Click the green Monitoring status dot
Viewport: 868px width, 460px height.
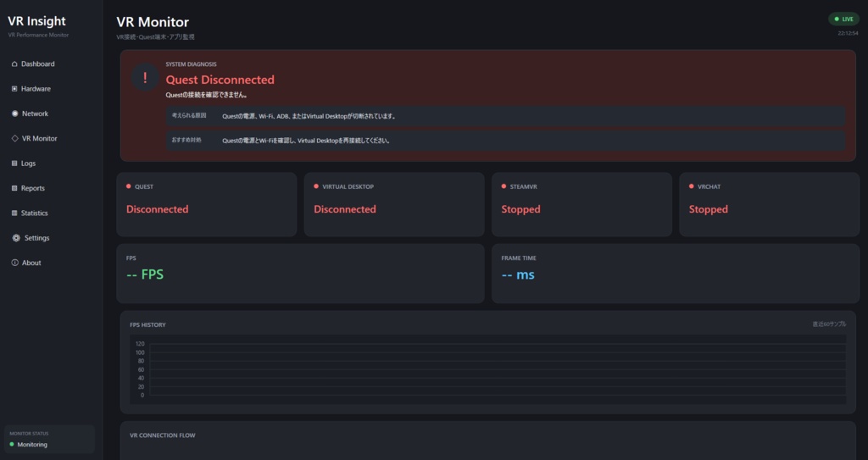click(x=12, y=445)
